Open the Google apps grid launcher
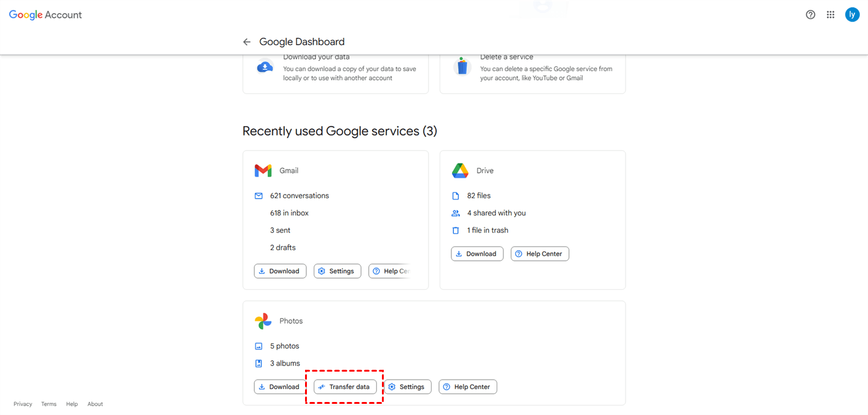 [x=831, y=15]
